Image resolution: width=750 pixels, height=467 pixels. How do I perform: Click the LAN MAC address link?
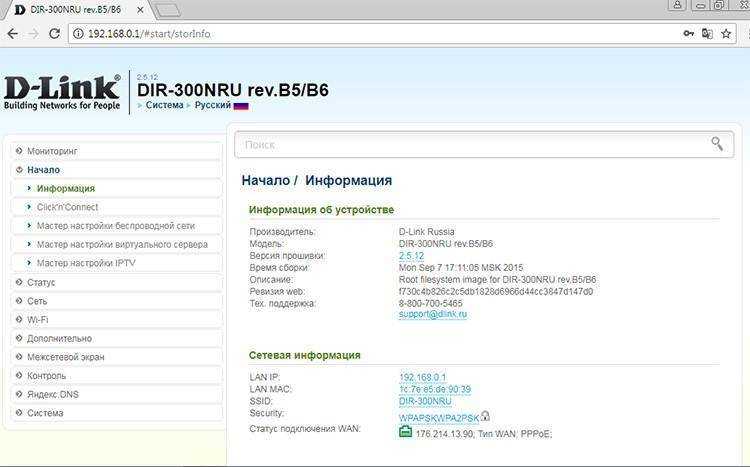point(435,389)
